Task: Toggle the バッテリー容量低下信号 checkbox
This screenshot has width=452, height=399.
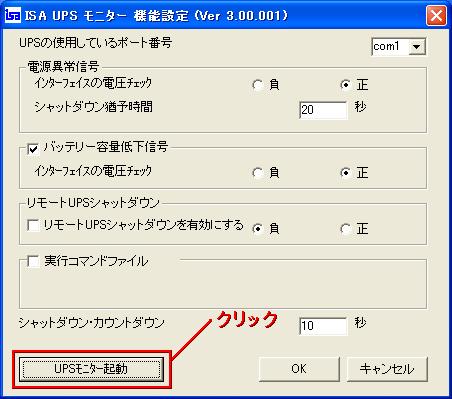Action: click(33, 149)
